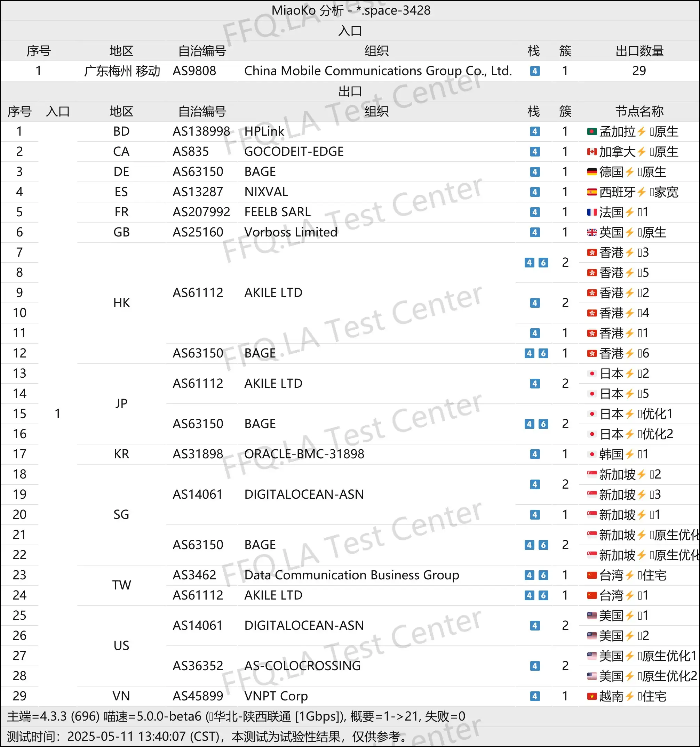Click the US region cell
Image resolution: width=700 pixels, height=747 pixels.
tap(121, 646)
